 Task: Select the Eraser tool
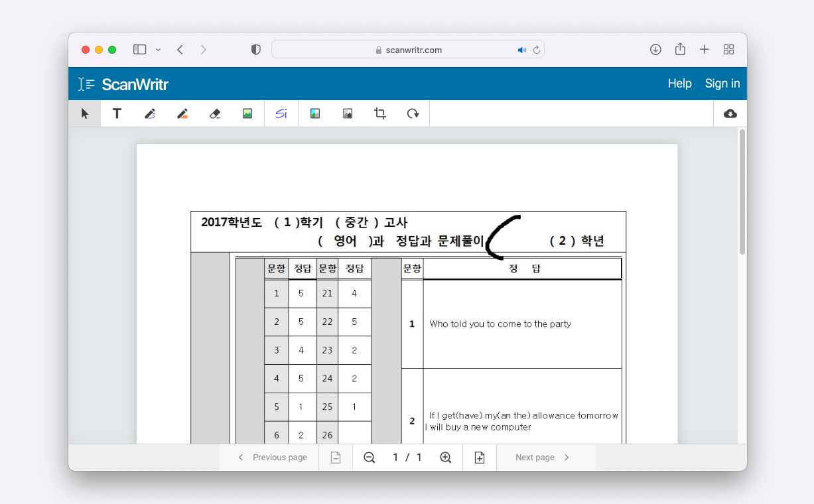pos(215,113)
